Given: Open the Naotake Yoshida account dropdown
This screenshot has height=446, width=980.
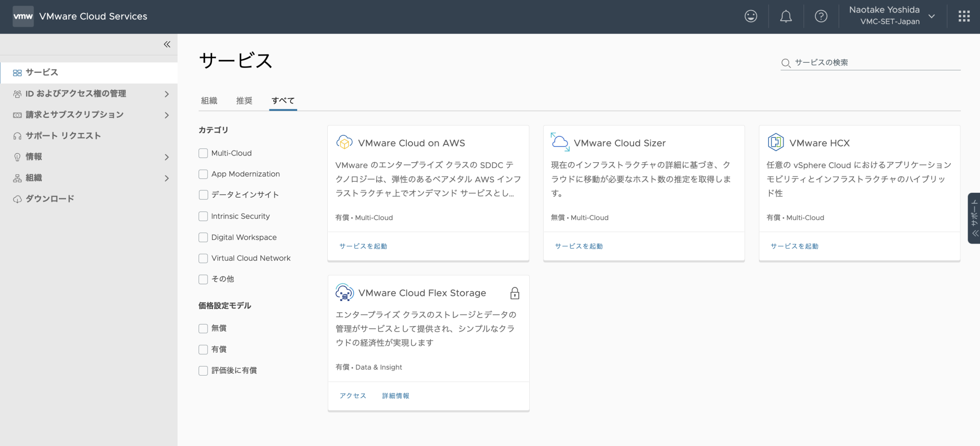Looking at the screenshot, I should [x=892, y=16].
